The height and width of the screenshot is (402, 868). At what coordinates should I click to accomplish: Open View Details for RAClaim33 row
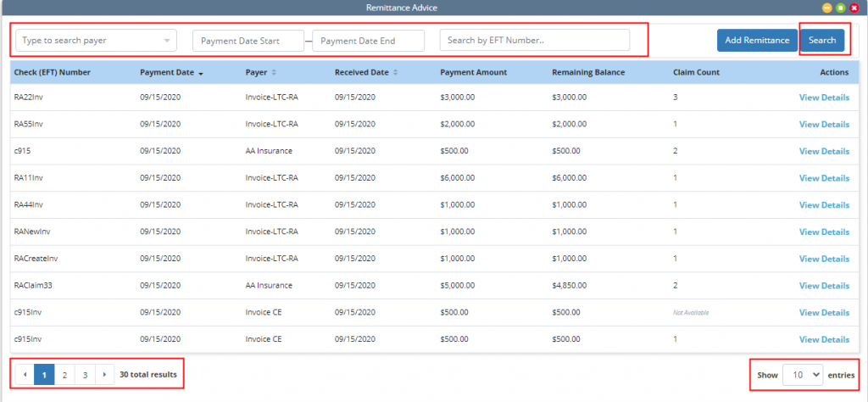pyautogui.click(x=823, y=286)
